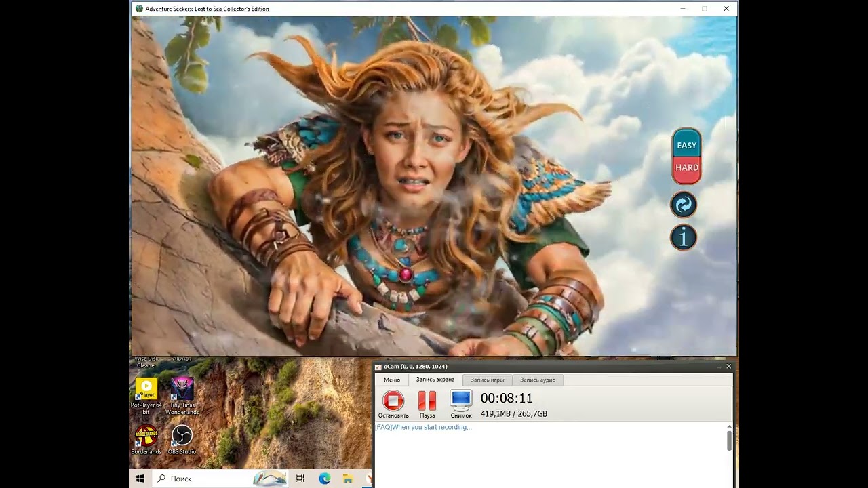Open the OBS Studio desktop shortcut

coord(182,440)
